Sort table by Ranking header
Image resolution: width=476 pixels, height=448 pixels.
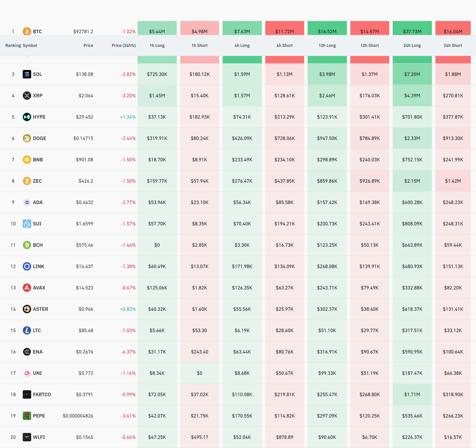tap(13, 45)
